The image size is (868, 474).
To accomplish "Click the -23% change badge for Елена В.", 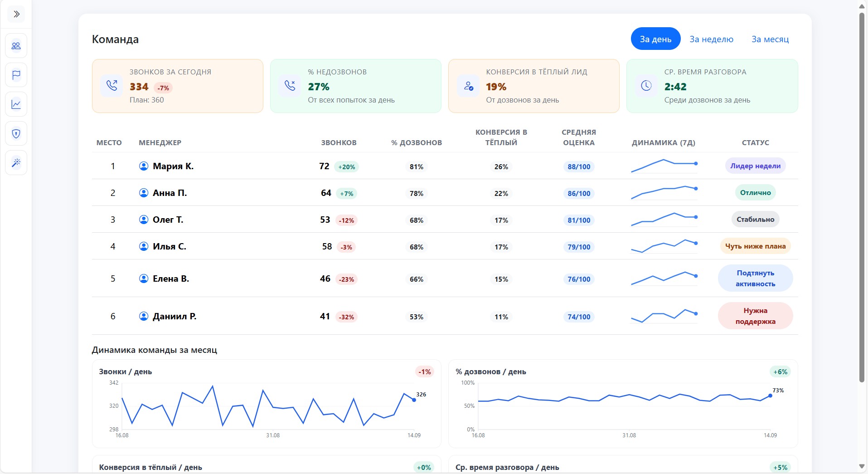I will [x=346, y=279].
